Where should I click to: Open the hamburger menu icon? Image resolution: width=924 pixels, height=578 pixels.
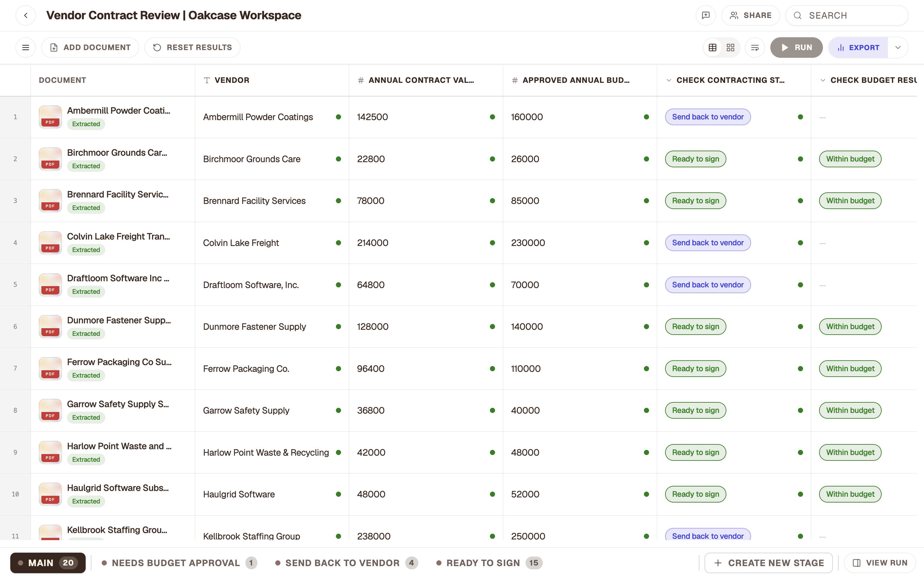point(26,48)
